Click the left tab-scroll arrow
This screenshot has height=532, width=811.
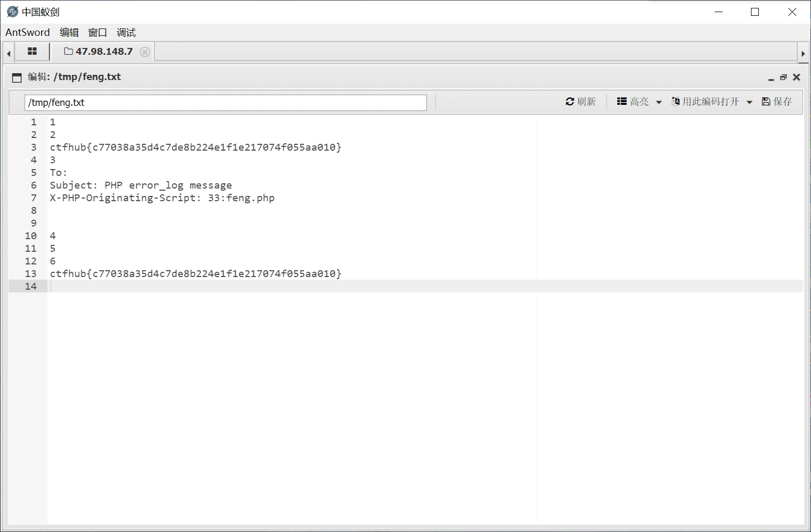coord(8,53)
